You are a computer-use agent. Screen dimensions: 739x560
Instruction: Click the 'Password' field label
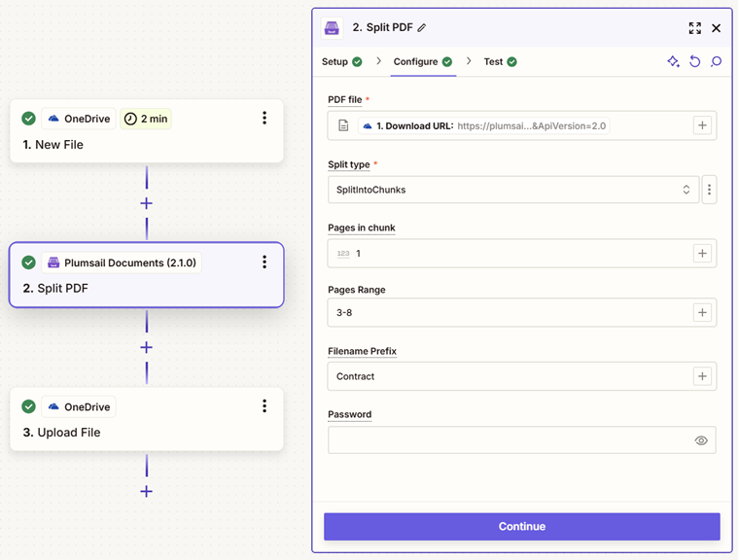(350, 414)
